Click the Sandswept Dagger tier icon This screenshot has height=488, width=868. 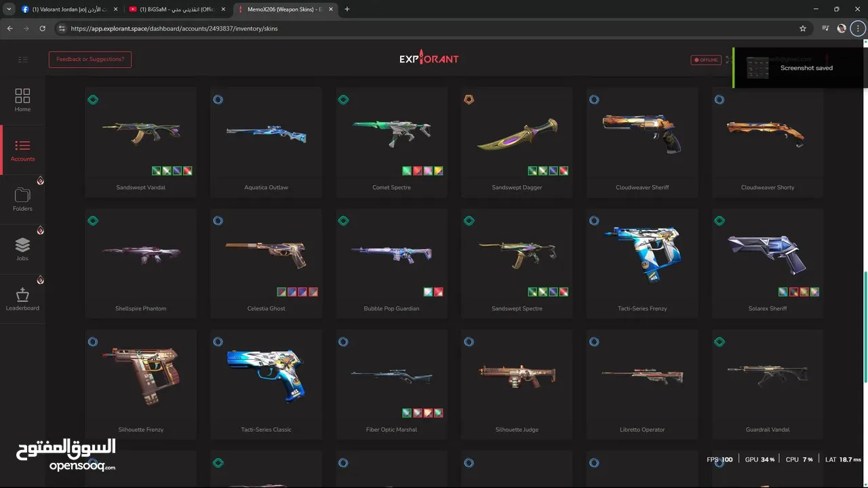point(469,100)
